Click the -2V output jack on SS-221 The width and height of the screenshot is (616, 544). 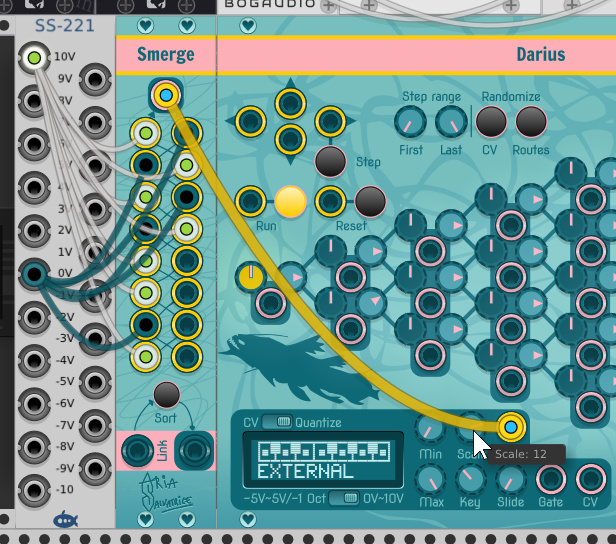[x=35, y=317]
